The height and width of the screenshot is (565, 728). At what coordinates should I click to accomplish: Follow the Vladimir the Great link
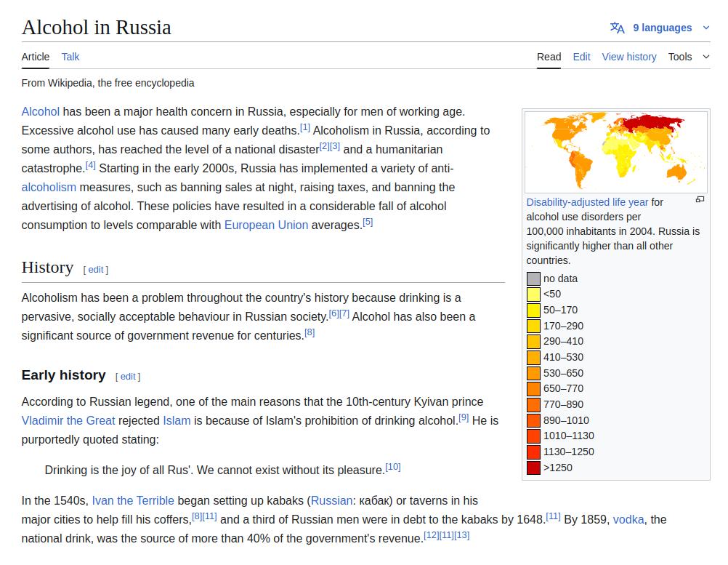click(x=68, y=420)
